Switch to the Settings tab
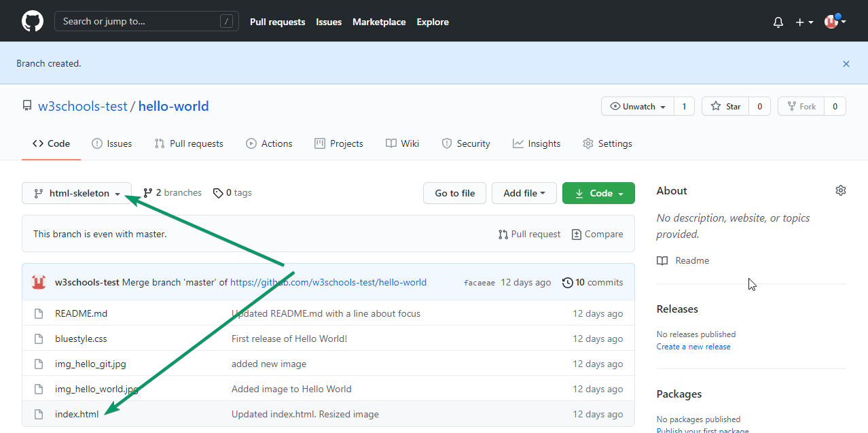The width and height of the screenshot is (868, 433). click(x=607, y=143)
